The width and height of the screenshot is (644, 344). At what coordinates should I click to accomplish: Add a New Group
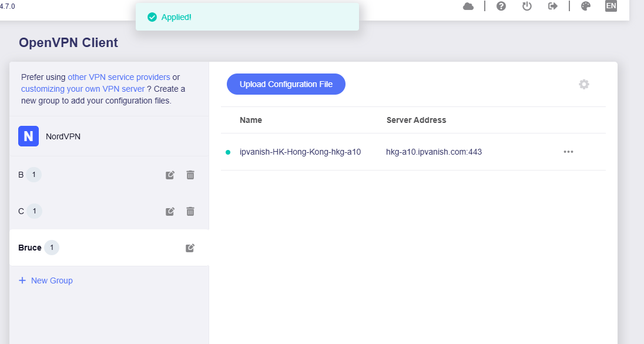click(46, 280)
